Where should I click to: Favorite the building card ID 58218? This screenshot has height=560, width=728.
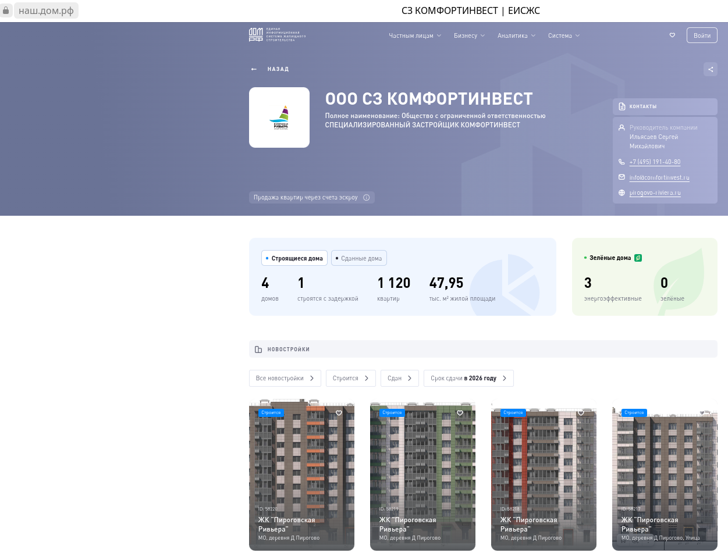click(581, 413)
